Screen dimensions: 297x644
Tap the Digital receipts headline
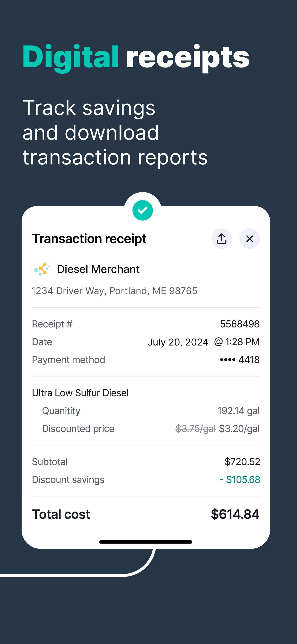point(136,57)
